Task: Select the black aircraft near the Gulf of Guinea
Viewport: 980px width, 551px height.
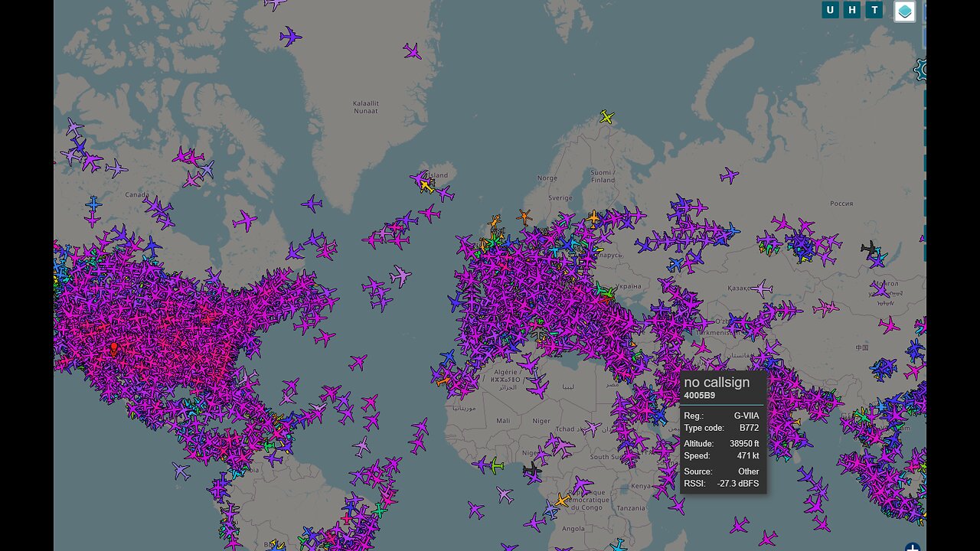Action: point(531,468)
